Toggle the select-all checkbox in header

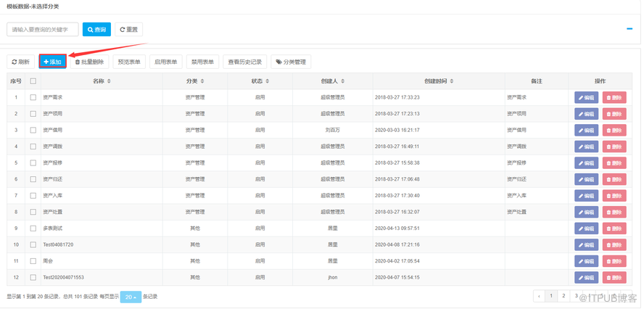33,81
